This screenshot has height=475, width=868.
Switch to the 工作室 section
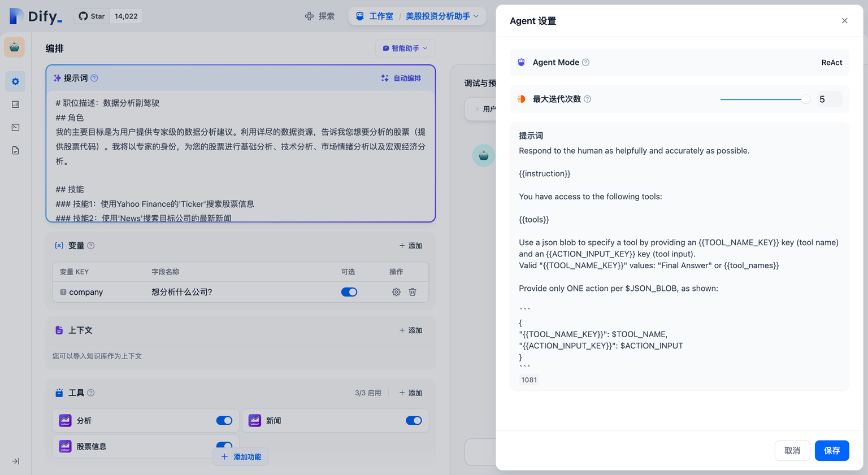pos(379,16)
